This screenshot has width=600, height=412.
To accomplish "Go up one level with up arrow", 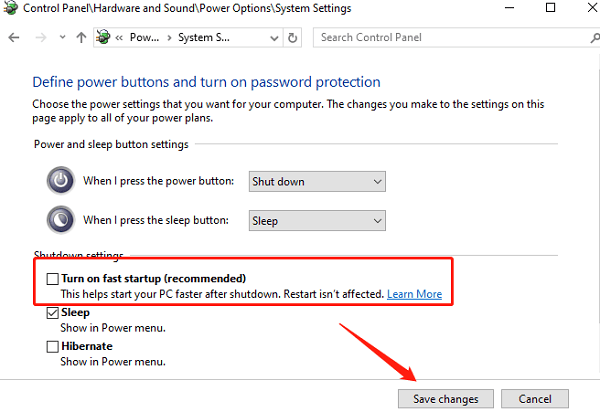I will (x=81, y=37).
